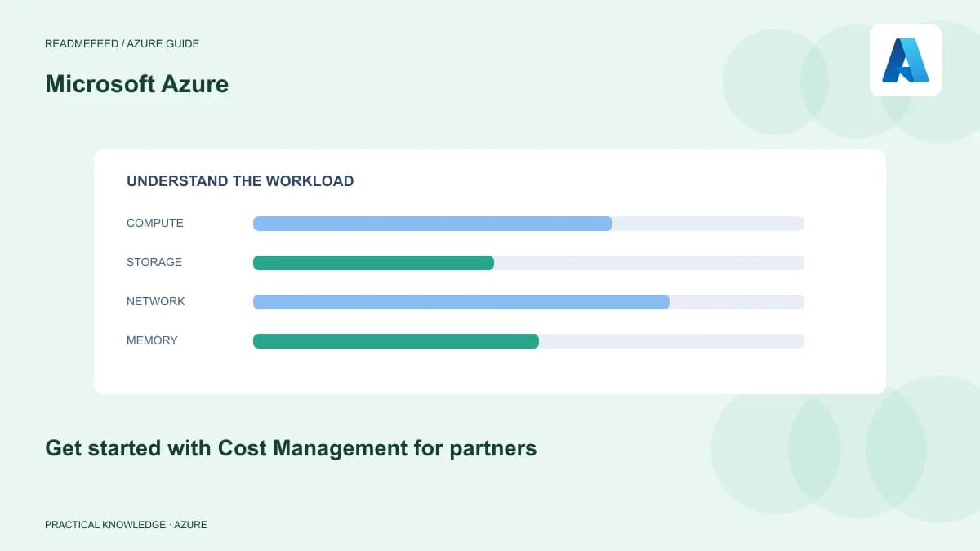Select the 'Microsoft Azure' heading
Image resolution: width=980 pixels, height=551 pixels.
pyautogui.click(x=137, y=84)
